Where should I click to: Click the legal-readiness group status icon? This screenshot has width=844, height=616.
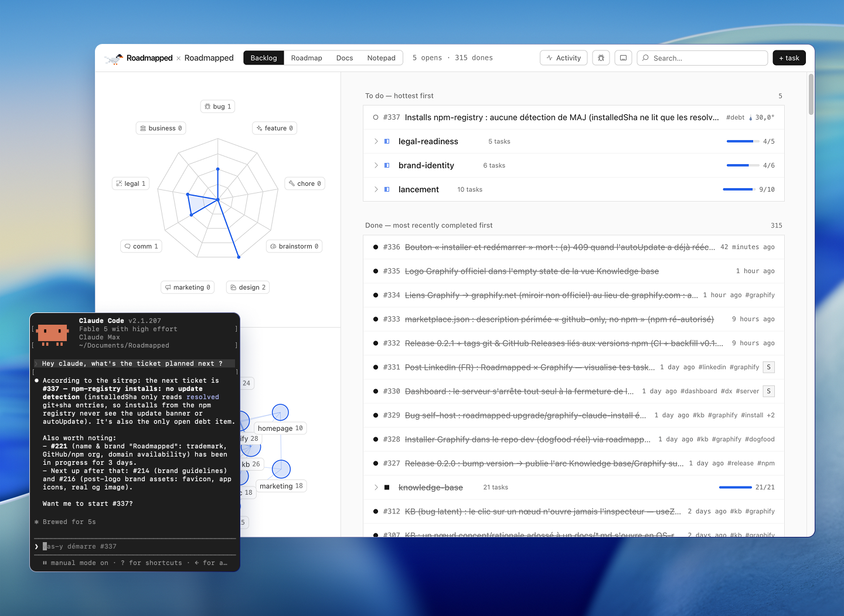coord(387,141)
